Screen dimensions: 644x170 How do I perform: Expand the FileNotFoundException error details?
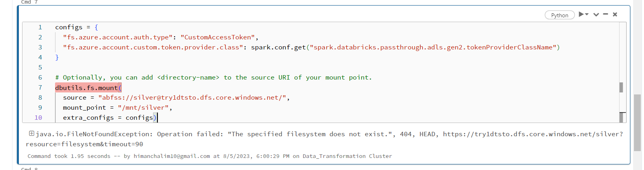click(31, 133)
